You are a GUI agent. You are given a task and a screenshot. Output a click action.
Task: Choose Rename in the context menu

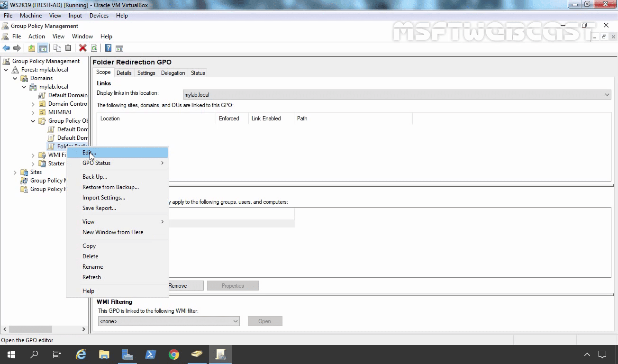click(118, 267)
